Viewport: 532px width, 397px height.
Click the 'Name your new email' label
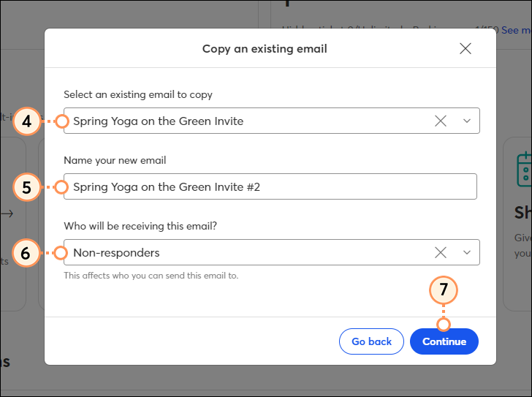point(115,160)
